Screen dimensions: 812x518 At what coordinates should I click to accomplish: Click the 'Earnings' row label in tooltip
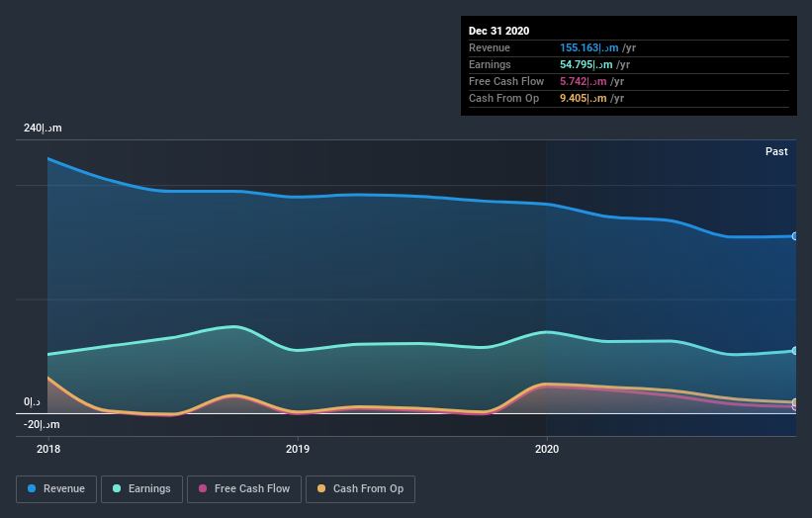pos(490,64)
